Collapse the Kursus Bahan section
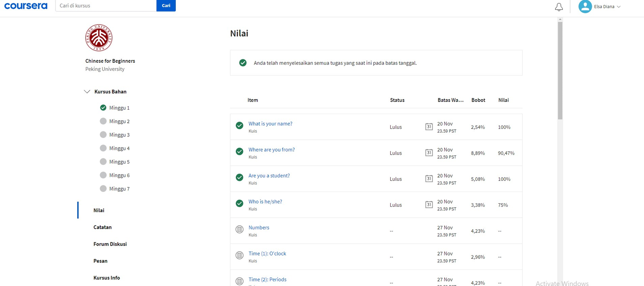Screen dimensions: 644x286 click(x=87, y=92)
